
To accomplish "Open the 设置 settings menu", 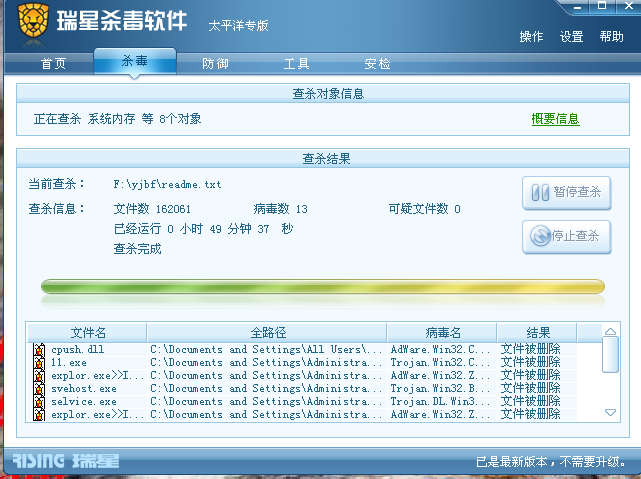I will coord(571,37).
